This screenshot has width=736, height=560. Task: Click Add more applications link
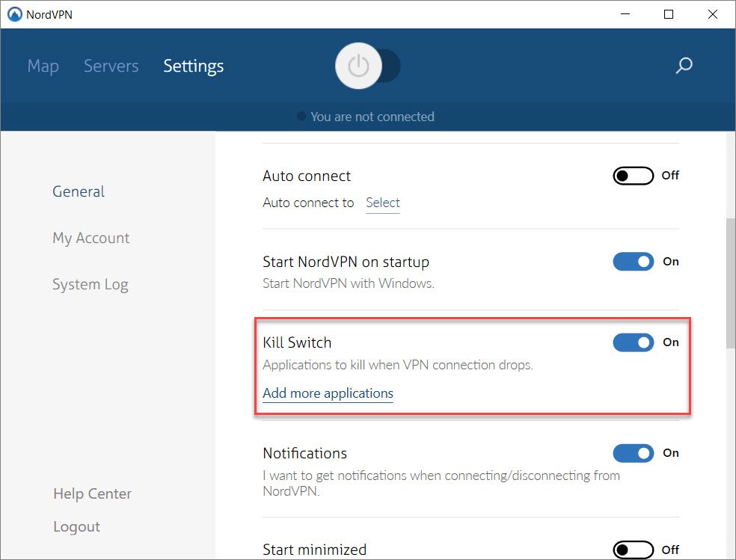[x=328, y=393]
